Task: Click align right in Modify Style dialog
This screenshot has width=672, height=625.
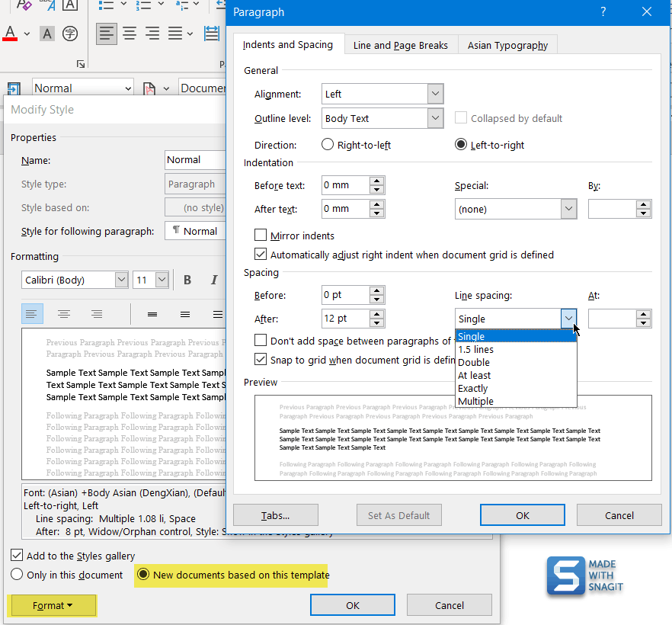Action: pos(97,314)
